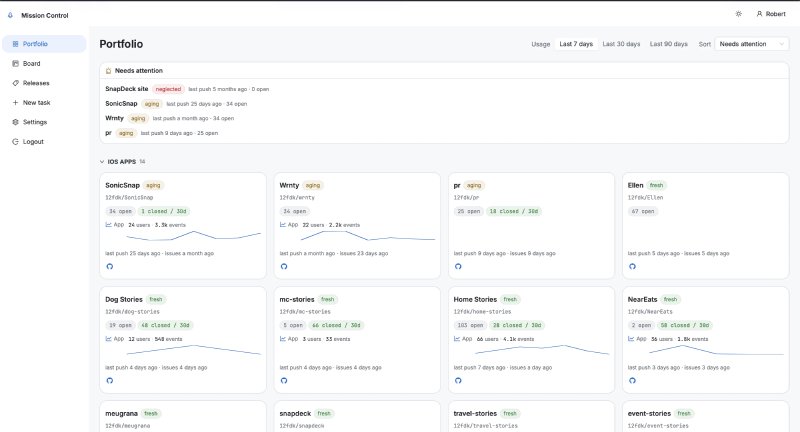Toggle the light/dark theme sun icon
The image size is (800, 432).
(738, 14)
